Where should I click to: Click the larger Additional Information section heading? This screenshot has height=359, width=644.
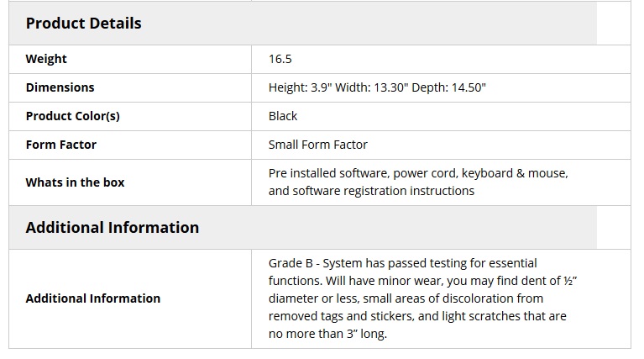pyautogui.click(x=112, y=228)
